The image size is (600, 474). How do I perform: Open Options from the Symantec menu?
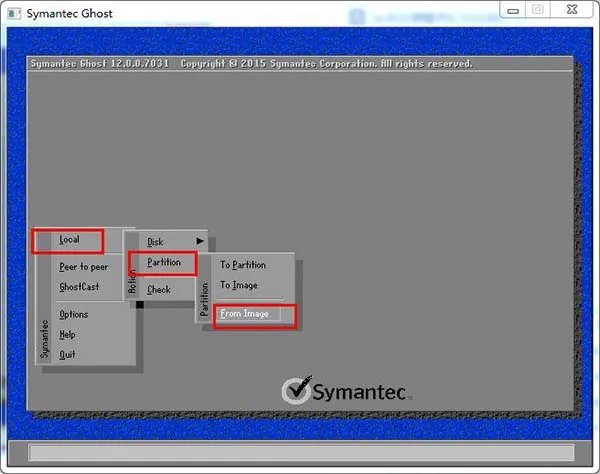pos(74,315)
